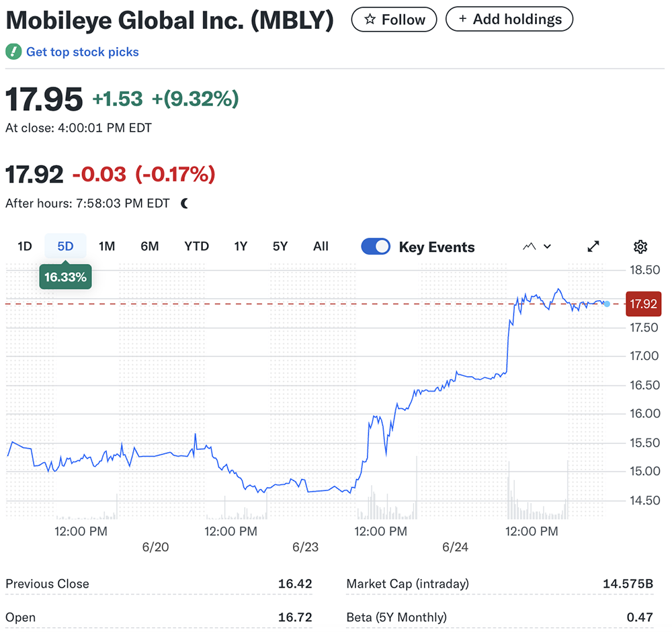The image size is (672, 632).
Task: Select the 5D time range
Action: (65, 246)
